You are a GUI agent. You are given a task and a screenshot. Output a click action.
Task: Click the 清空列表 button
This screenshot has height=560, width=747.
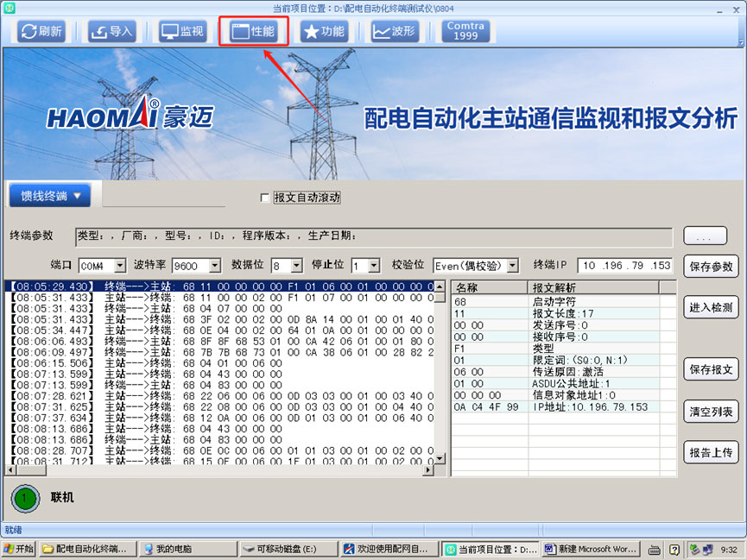(711, 412)
